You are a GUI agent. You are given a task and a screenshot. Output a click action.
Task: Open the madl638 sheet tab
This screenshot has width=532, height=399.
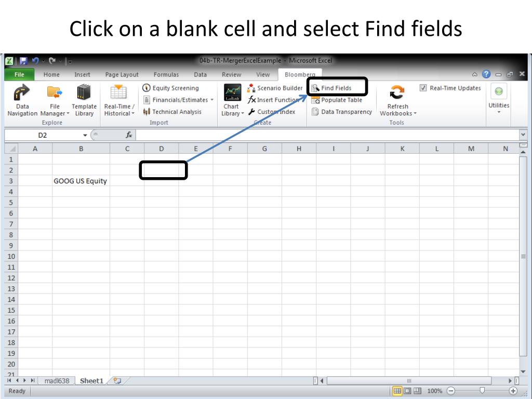(57, 381)
